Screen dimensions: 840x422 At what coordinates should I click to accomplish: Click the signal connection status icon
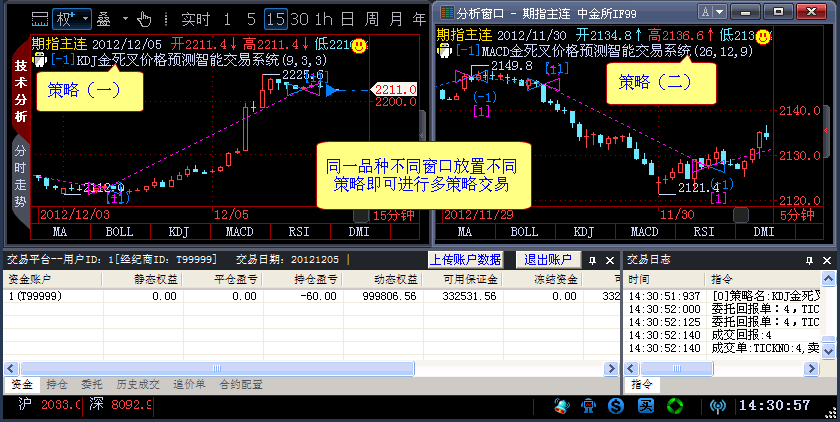[718, 406]
